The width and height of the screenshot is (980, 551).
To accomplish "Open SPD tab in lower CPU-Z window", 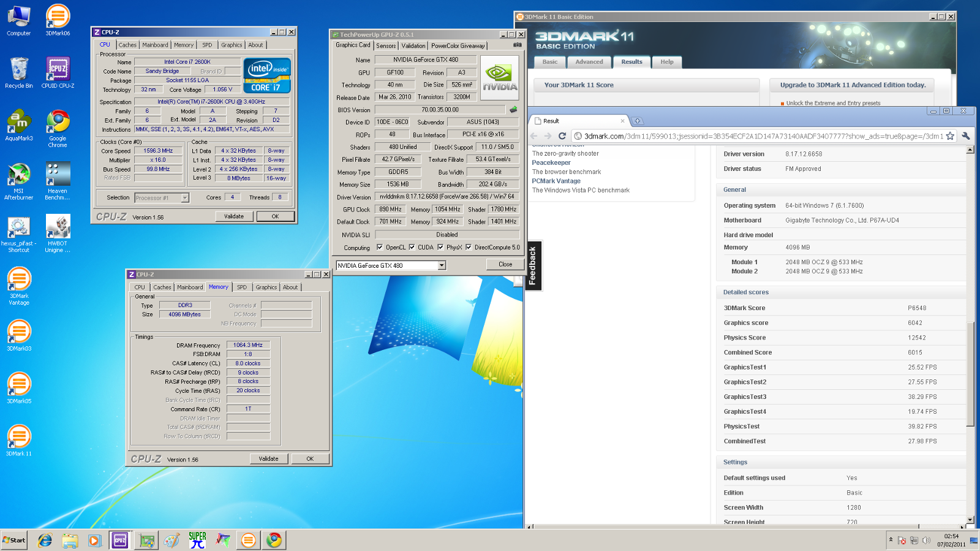I will 242,287.
